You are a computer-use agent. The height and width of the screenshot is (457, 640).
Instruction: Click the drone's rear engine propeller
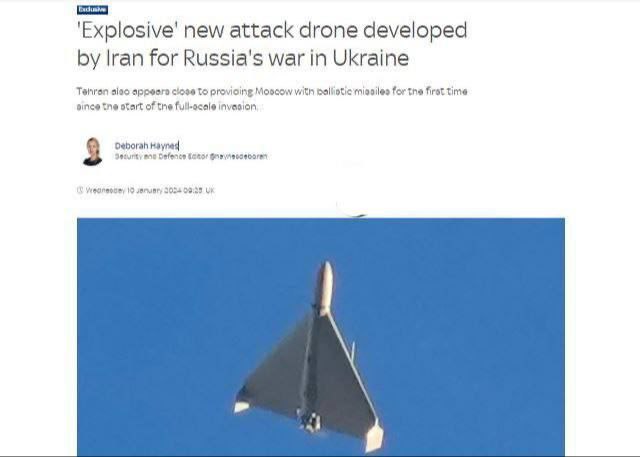pos(311,420)
